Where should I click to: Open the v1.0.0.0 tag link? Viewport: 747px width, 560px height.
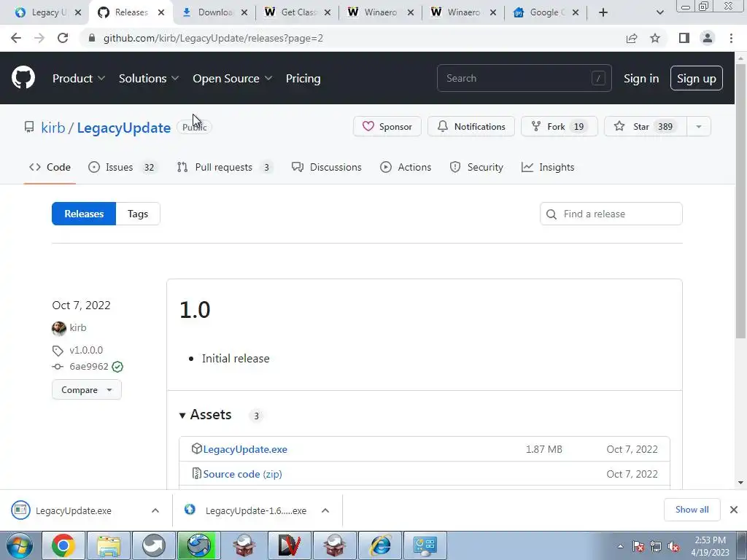tap(86, 350)
